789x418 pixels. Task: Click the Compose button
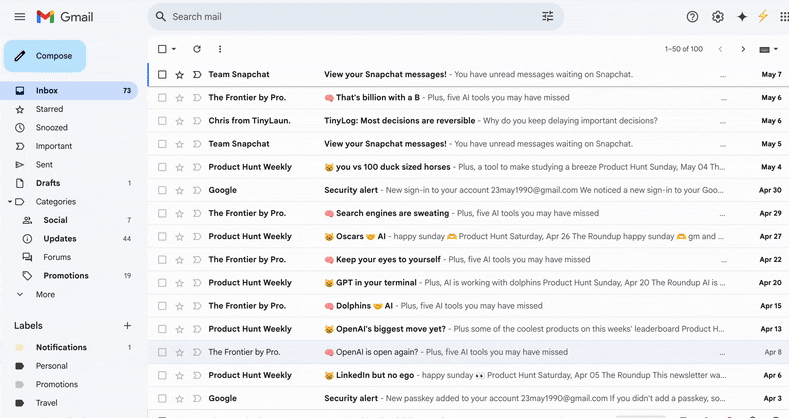(45, 56)
